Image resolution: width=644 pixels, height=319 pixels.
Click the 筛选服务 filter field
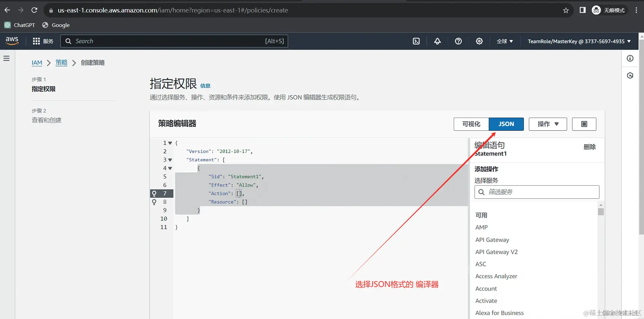tap(537, 192)
